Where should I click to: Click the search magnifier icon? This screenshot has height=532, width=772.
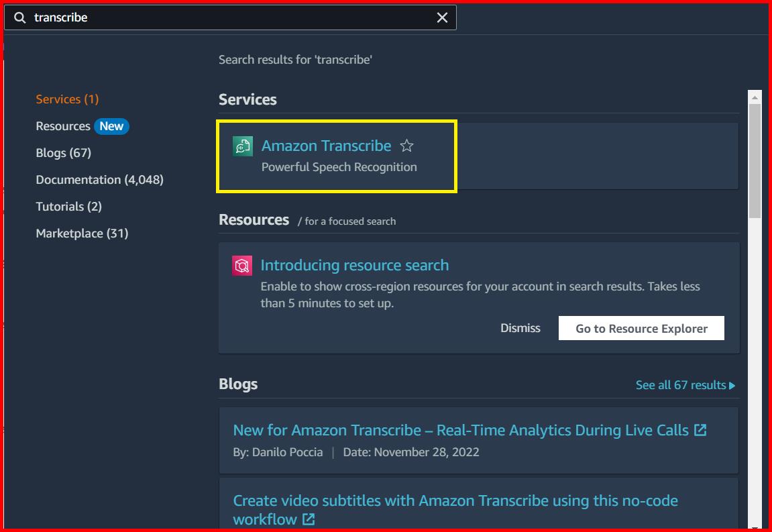tap(19, 17)
